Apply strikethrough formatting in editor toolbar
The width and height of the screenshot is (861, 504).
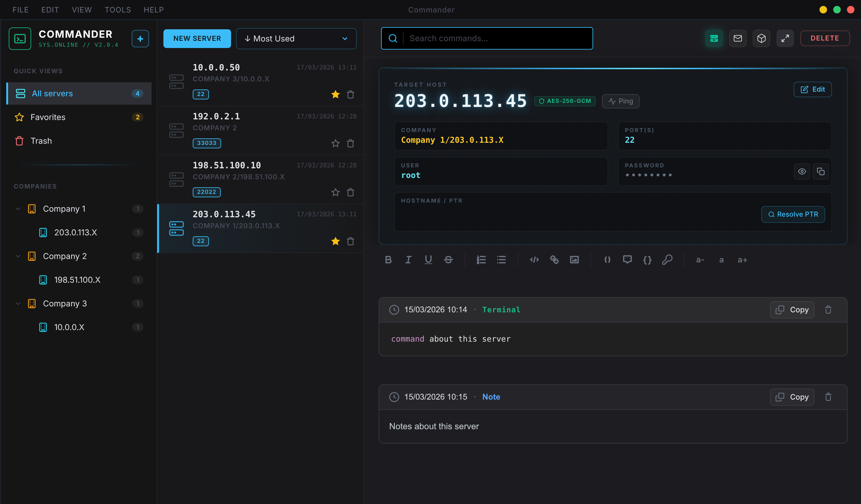448,260
